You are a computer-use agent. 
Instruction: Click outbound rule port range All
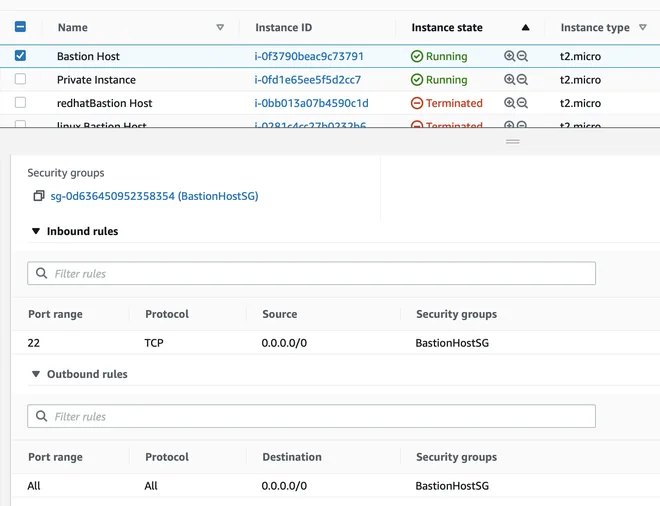(34, 486)
